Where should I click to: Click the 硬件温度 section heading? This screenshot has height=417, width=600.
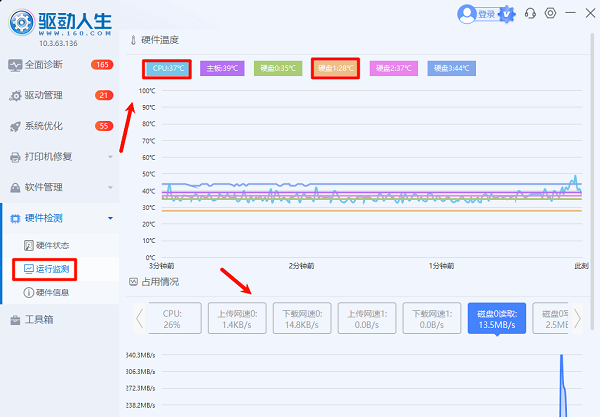pyautogui.click(x=160, y=40)
